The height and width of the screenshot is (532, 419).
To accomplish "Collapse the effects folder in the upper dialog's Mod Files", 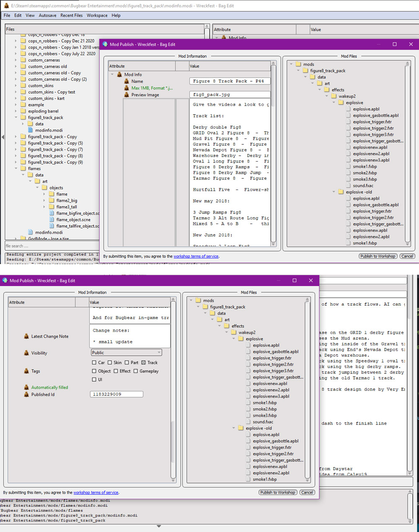I will pyautogui.click(x=319, y=90).
